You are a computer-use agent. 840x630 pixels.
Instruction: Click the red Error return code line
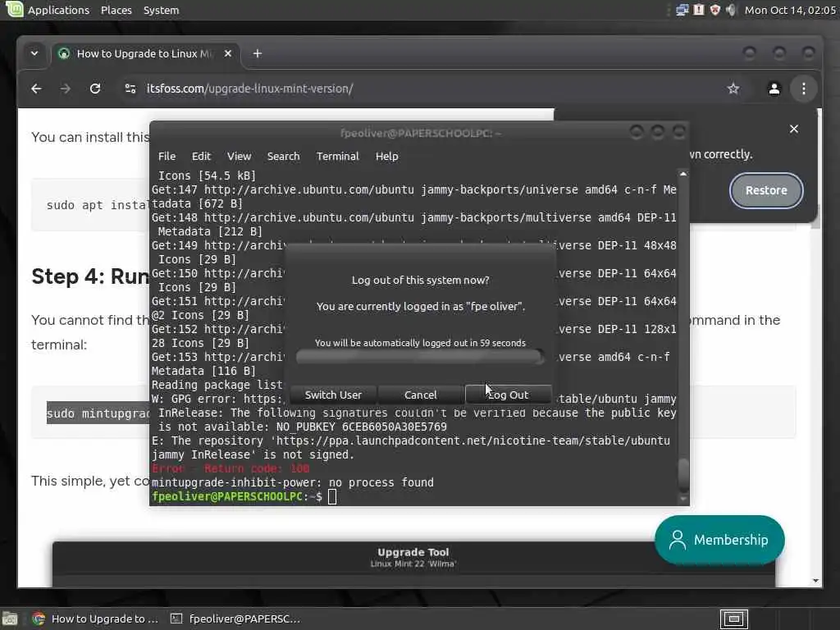pyautogui.click(x=231, y=468)
